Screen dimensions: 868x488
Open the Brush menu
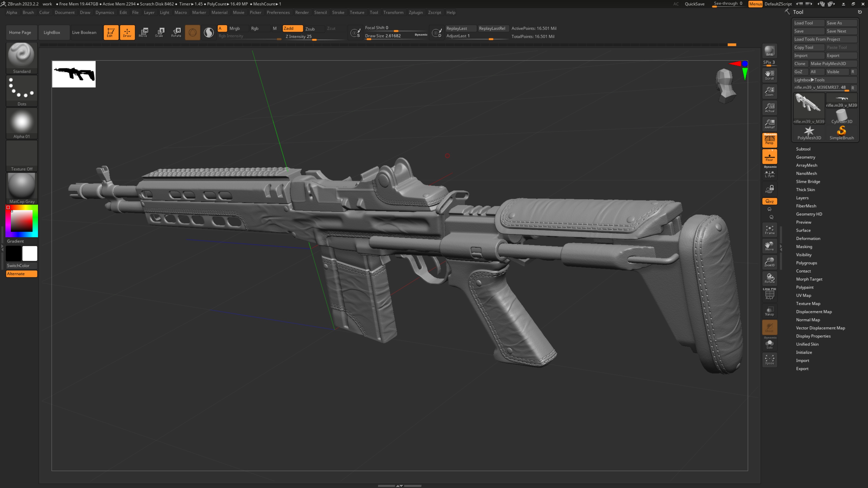pyautogui.click(x=28, y=12)
